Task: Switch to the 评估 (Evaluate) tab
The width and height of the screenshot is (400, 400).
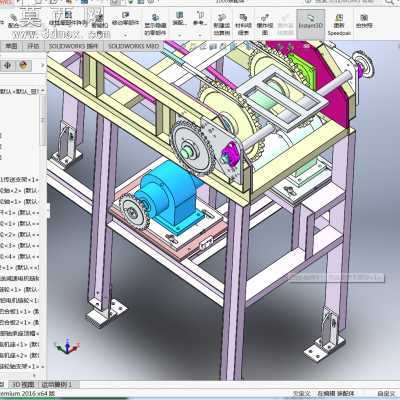Action: (33, 46)
